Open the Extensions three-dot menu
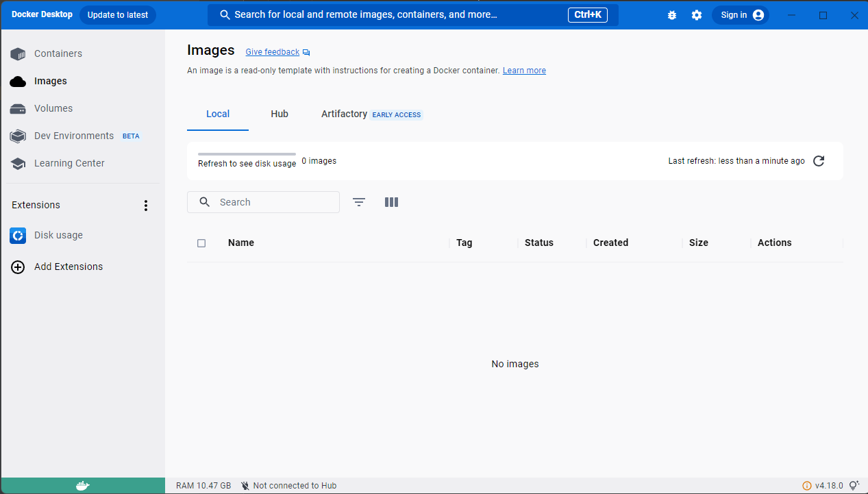This screenshot has width=868, height=494. point(145,206)
